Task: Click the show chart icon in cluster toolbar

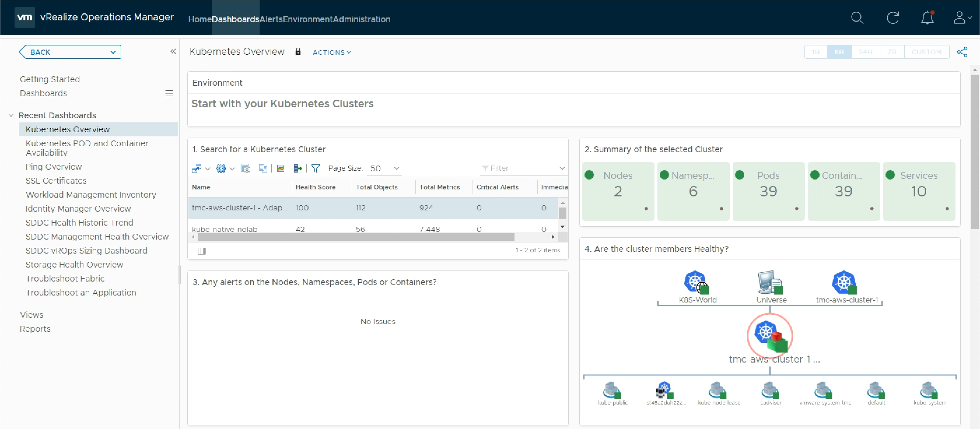Action: click(280, 168)
